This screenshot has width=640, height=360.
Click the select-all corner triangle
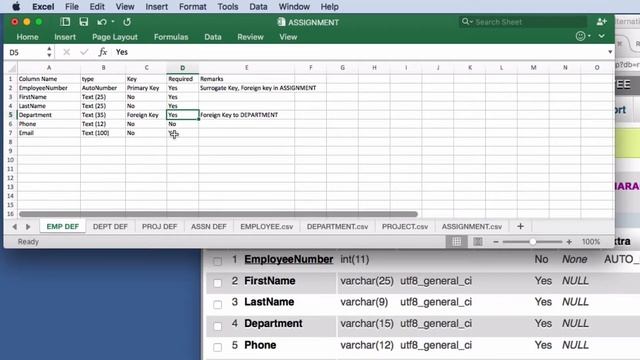(x=12, y=68)
